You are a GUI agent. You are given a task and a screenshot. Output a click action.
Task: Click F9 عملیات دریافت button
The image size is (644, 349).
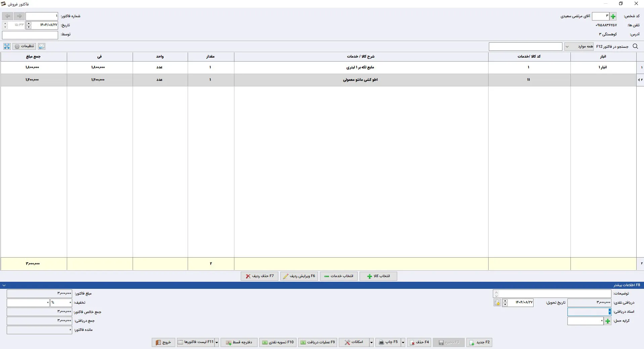pyautogui.click(x=318, y=342)
